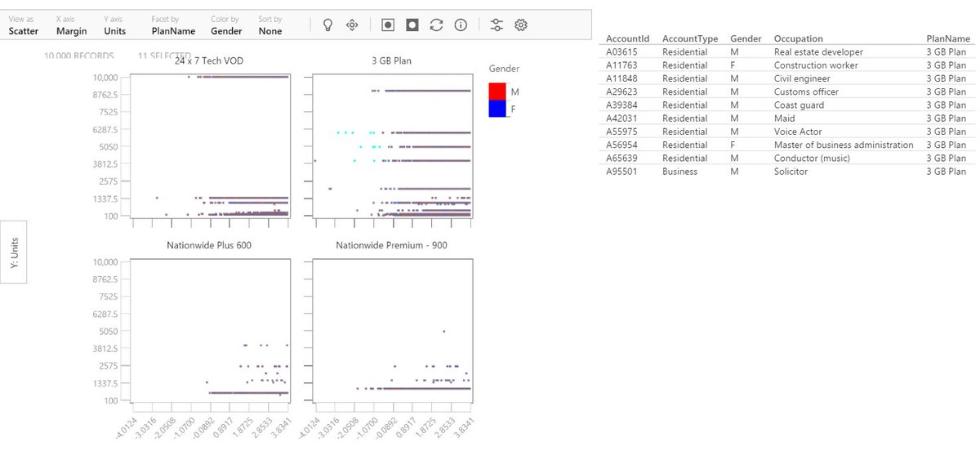Open the info details icon
980x460 pixels.
pos(461,25)
